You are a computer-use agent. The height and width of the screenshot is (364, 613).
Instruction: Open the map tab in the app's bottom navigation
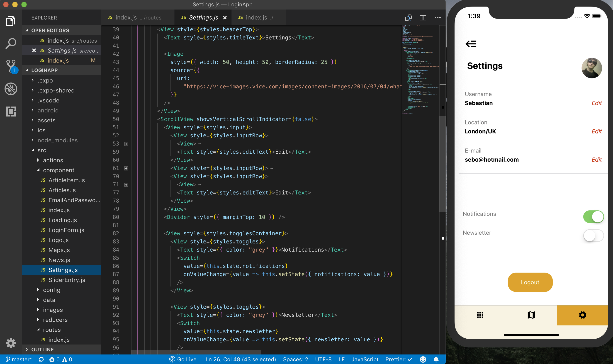(531, 315)
